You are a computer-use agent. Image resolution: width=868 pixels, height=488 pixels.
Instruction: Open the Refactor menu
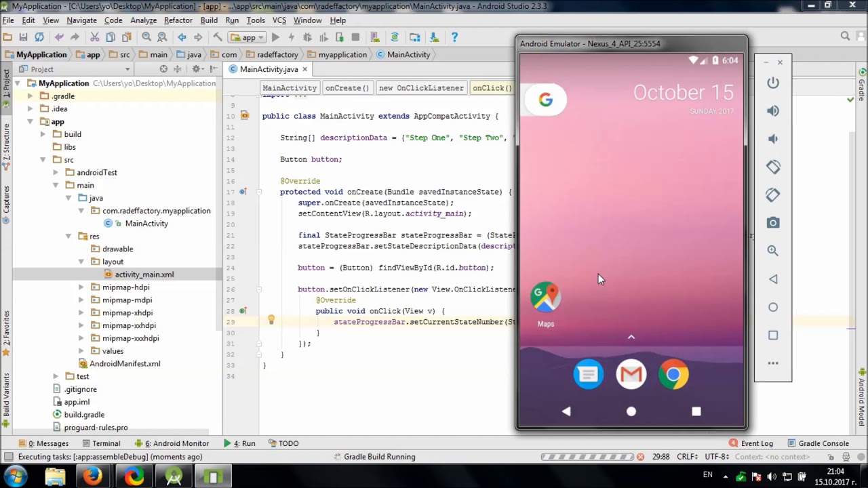pos(178,20)
